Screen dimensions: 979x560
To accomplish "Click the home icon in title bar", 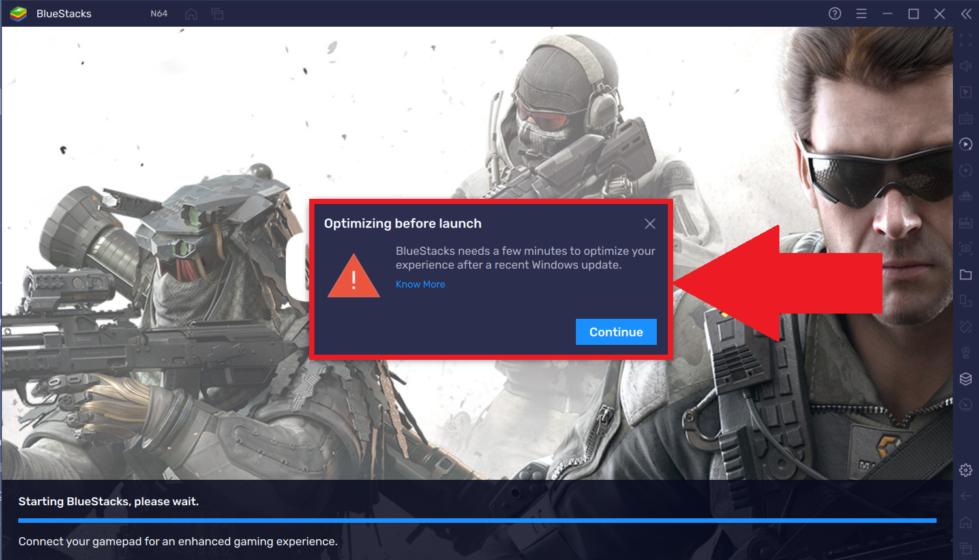I will click(191, 14).
